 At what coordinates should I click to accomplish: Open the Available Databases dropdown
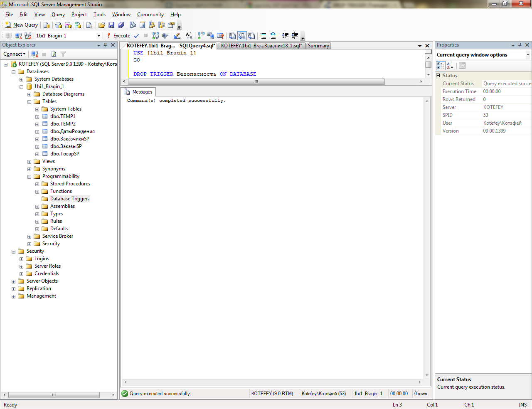pos(99,36)
